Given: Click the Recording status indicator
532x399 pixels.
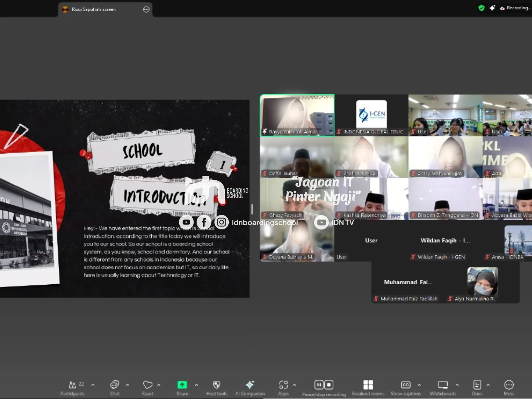Looking at the screenshot, I should [x=516, y=8].
